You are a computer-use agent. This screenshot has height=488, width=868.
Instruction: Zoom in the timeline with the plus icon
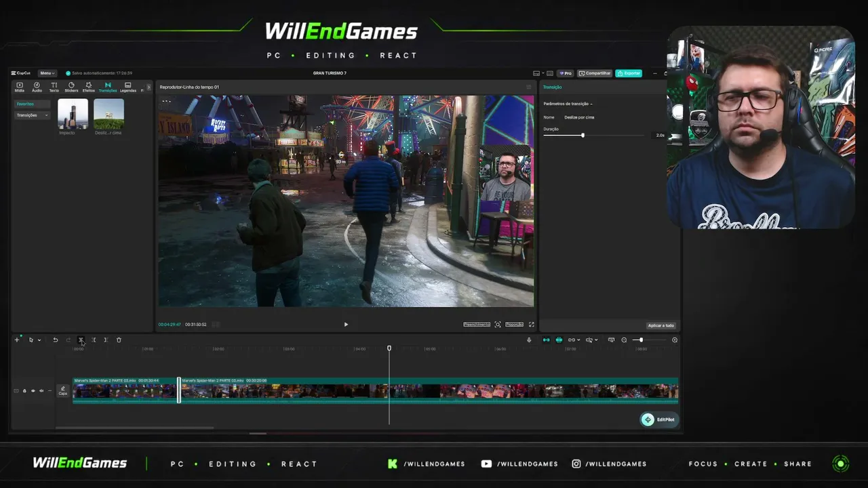click(x=675, y=340)
